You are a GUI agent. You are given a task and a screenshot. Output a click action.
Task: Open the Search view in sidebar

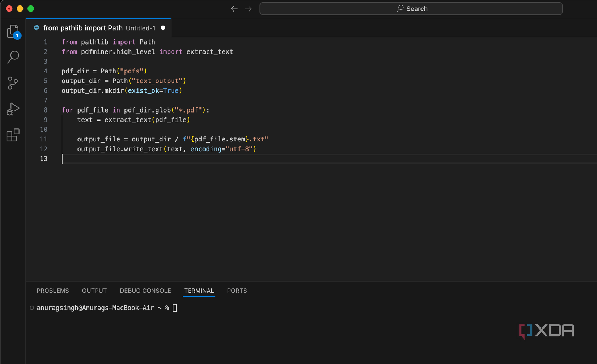[x=13, y=57]
